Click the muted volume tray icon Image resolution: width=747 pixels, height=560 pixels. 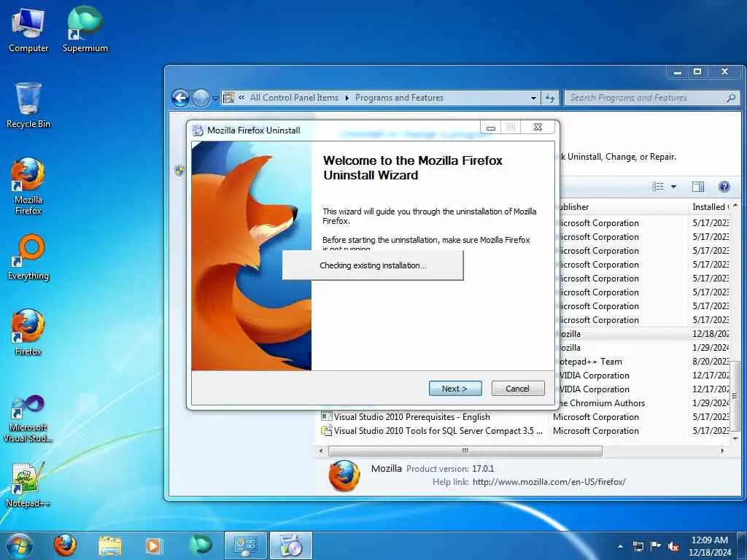(x=673, y=546)
